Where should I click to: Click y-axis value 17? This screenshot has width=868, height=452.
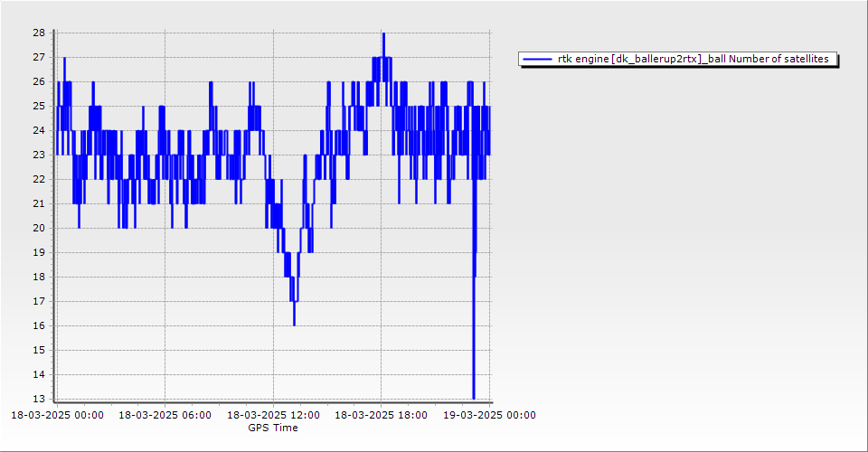click(x=39, y=301)
